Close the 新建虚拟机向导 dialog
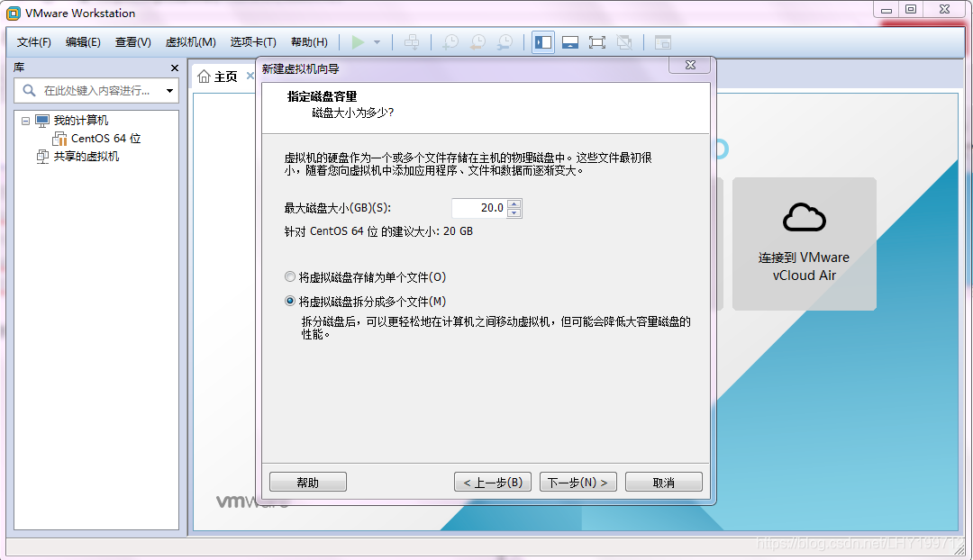The height and width of the screenshot is (560, 973). click(690, 65)
